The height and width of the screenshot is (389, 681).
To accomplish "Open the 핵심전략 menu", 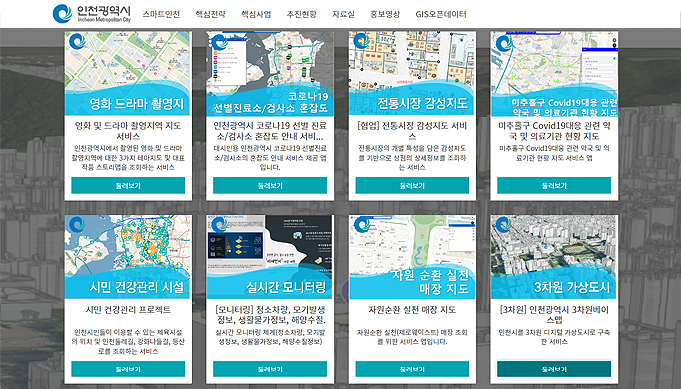I will coord(210,14).
